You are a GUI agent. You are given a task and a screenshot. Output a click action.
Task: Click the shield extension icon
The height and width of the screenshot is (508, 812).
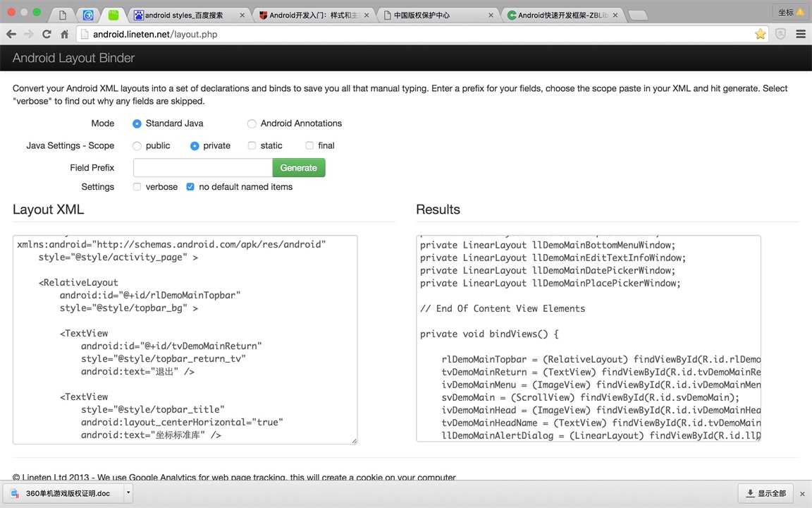(781, 34)
